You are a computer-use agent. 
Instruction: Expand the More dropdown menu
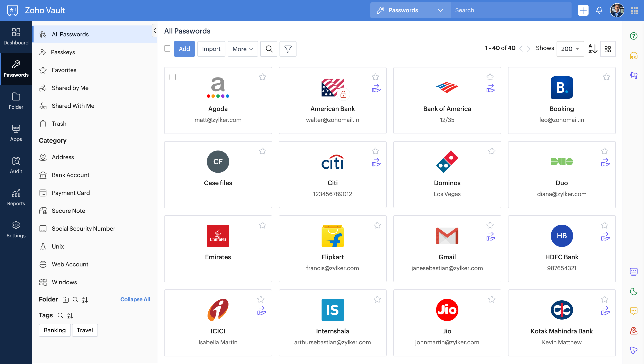[243, 49]
